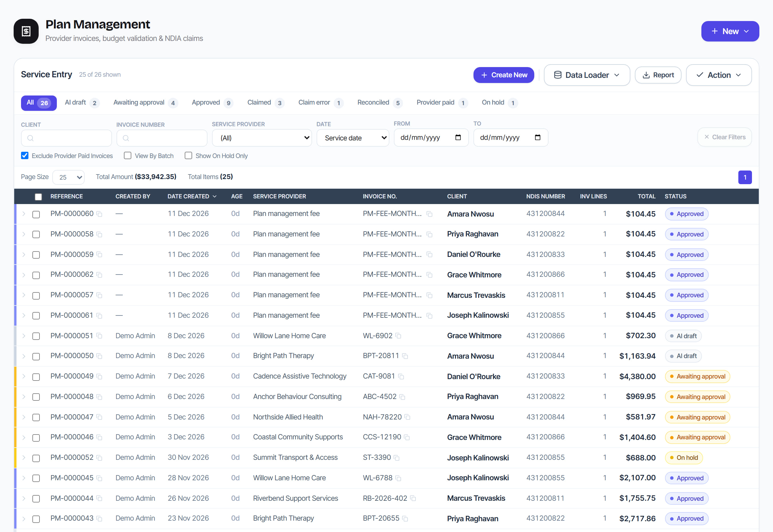
Task: Copy reference PM-0000052 using copy icon
Action: point(99,458)
